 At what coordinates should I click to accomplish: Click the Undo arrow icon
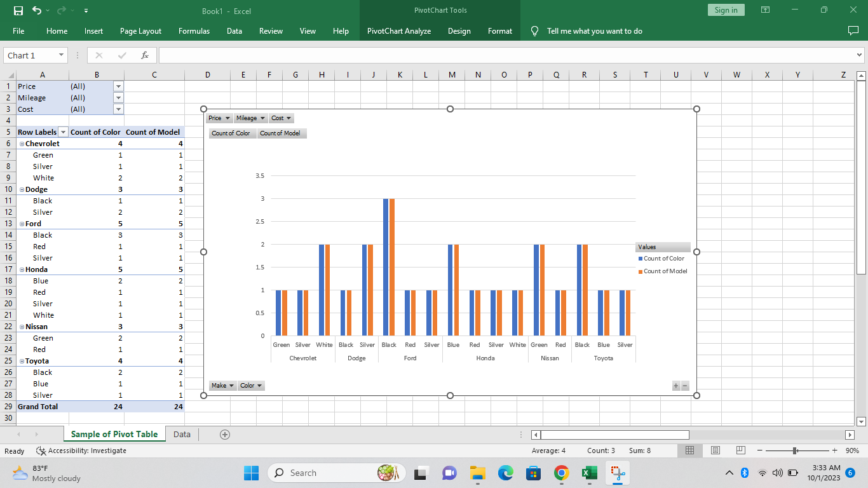tap(37, 10)
